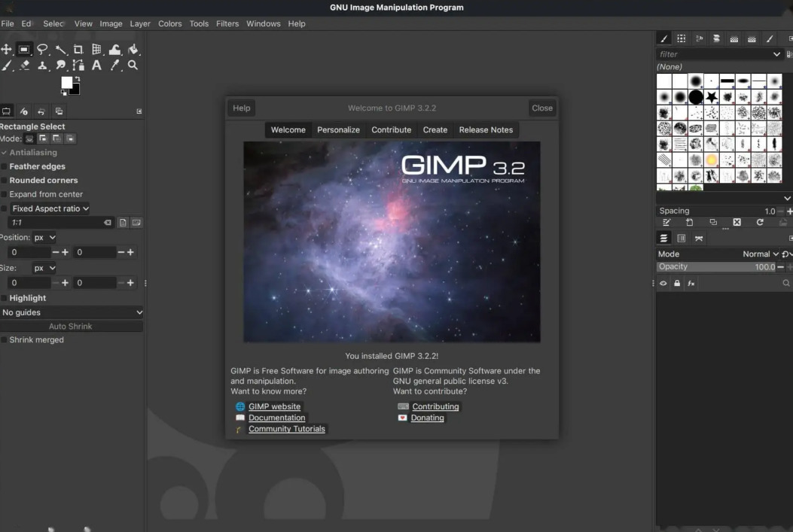Open the Community Tutorials link
Screen dimensions: 793x532
point(287,429)
